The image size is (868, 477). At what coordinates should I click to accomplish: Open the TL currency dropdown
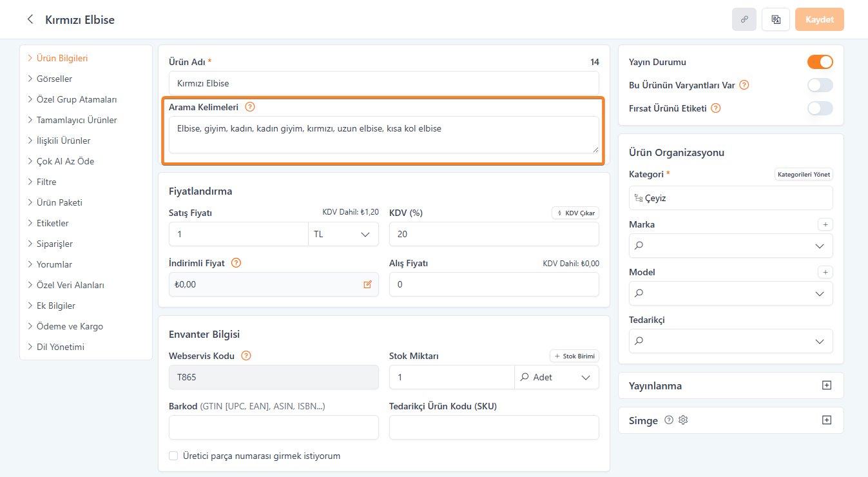pos(343,234)
